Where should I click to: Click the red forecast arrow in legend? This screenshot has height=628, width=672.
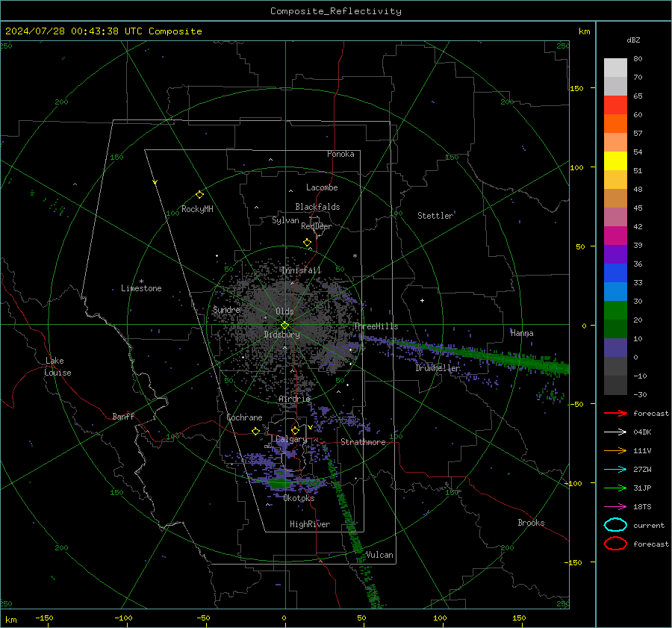click(x=615, y=413)
